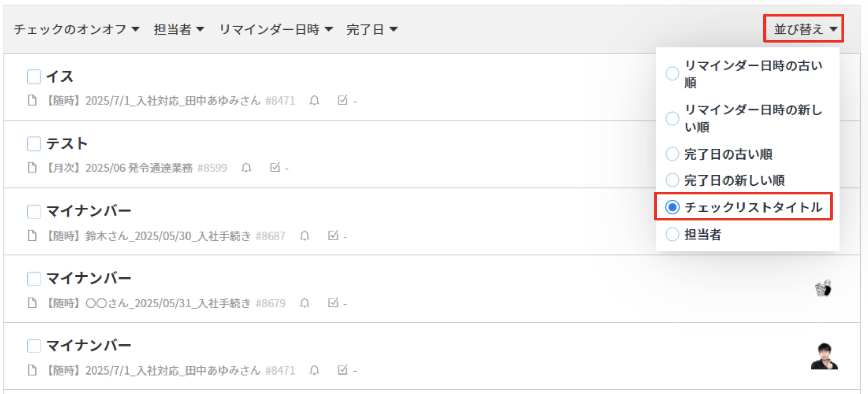Tick the first マイナンバー checkbox
Image resolution: width=868 pixels, height=394 pixels.
pos(34,211)
